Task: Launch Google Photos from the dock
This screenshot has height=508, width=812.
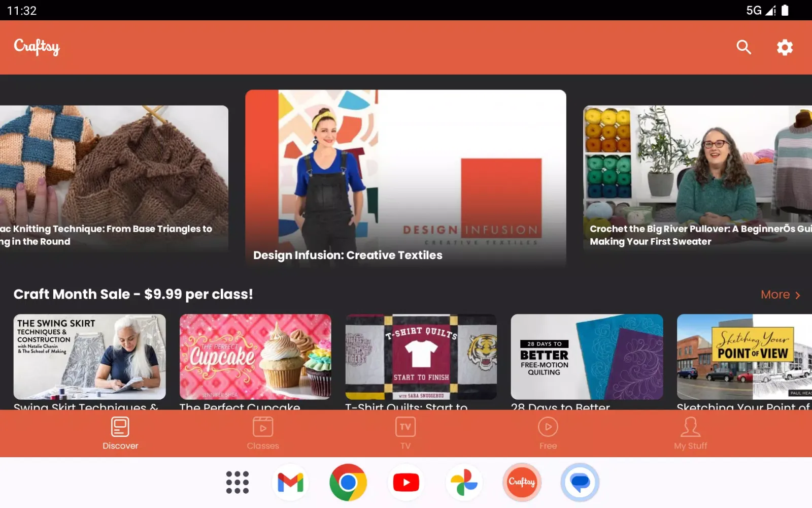Action: (x=464, y=482)
